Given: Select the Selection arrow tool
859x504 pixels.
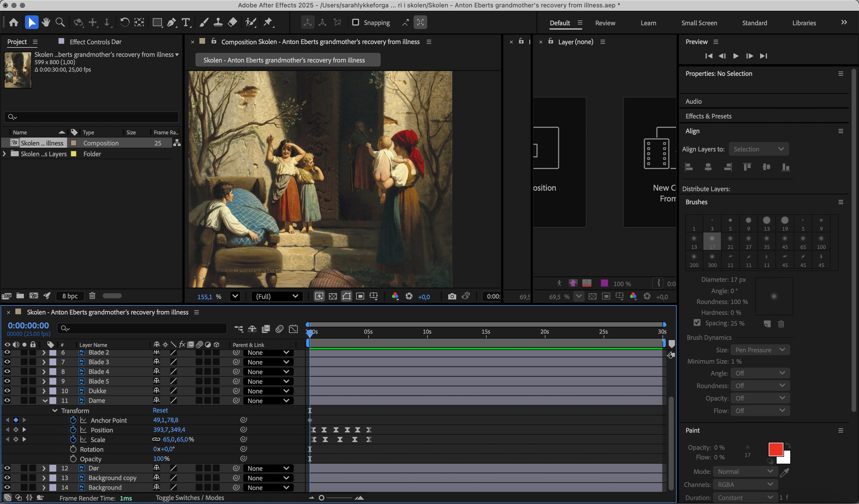Looking at the screenshot, I should click(31, 22).
